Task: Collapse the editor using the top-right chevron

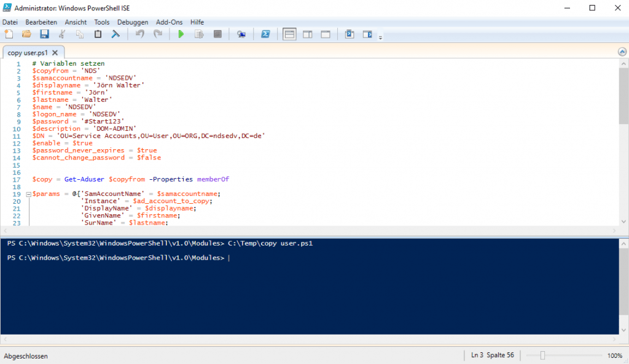Action: coord(621,52)
